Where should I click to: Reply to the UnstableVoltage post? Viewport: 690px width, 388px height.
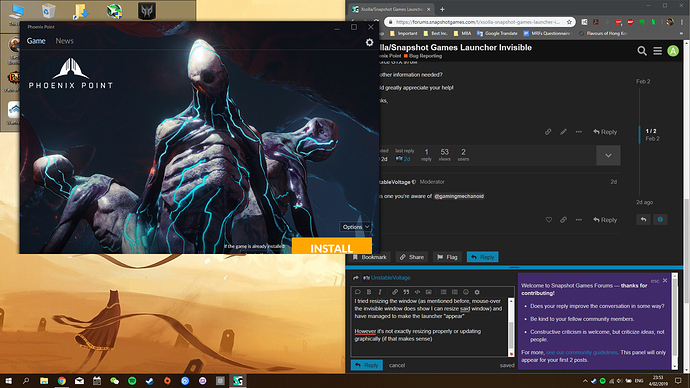click(605, 220)
